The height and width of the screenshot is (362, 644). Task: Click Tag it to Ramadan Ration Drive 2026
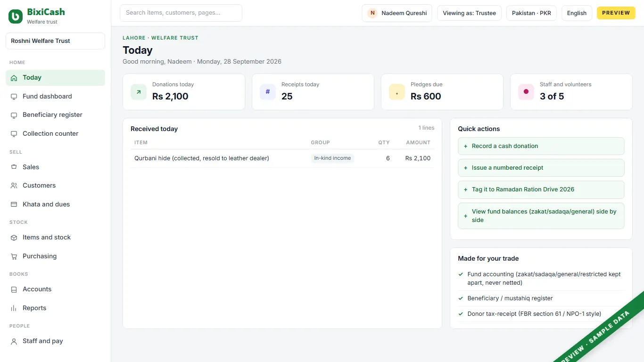(x=541, y=189)
